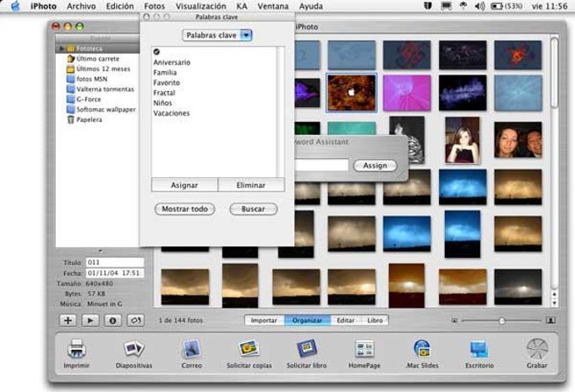Select the Vacaciones keyword

coord(172,113)
